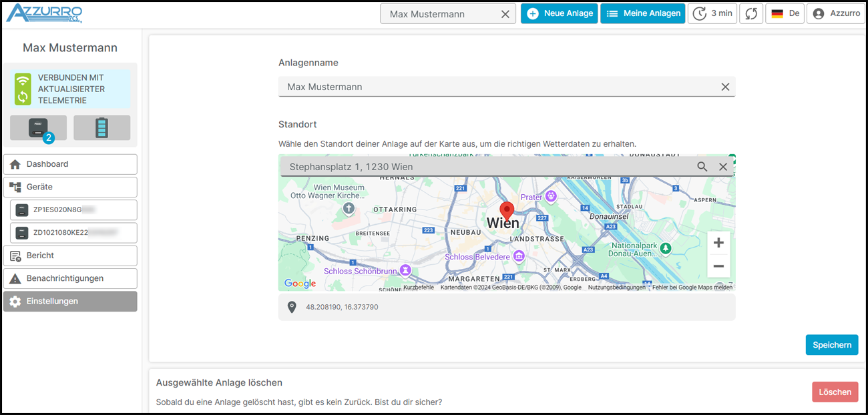Viewport: 868px width, 415px height.
Task: Click the Neue Anlage plus icon
Action: coord(533,13)
